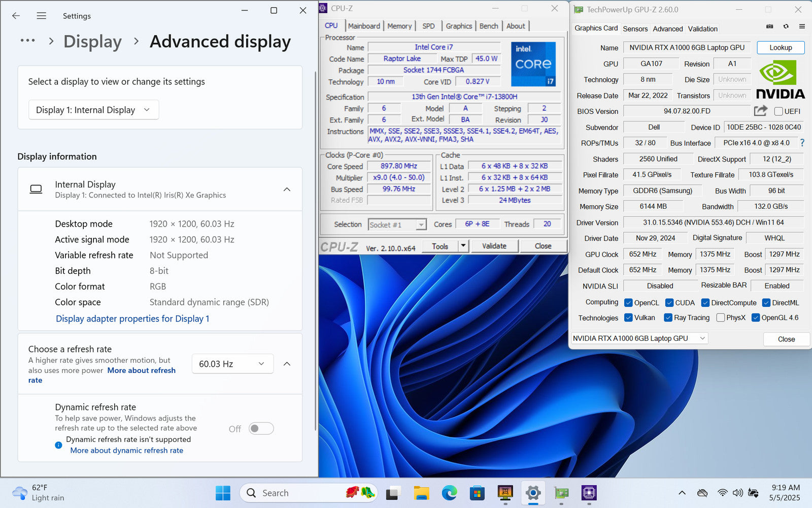Open the weather widget showing 62°F
The height and width of the screenshot is (508, 812).
(39, 493)
